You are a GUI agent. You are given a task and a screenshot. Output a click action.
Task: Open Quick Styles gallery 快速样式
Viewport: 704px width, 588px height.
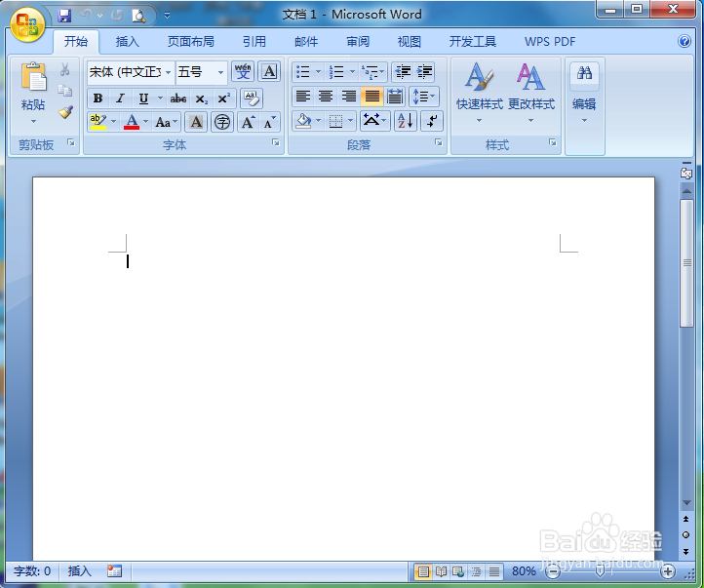tap(479, 92)
